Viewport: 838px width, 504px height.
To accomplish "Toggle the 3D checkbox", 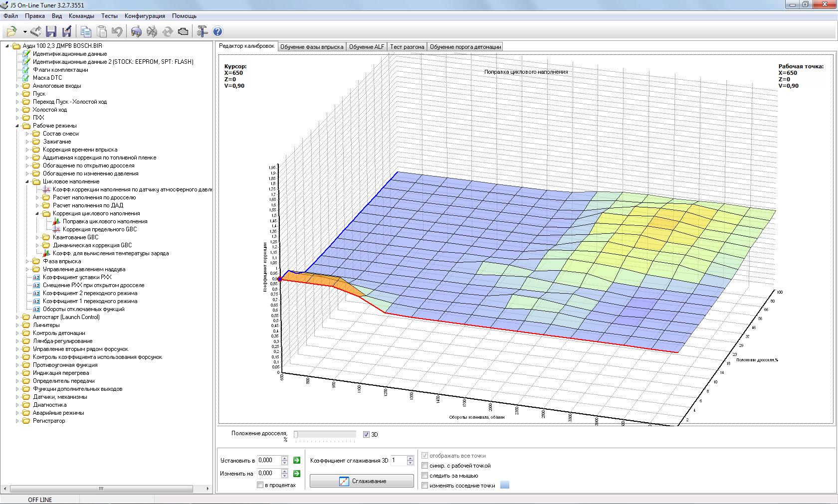I will (366, 434).
